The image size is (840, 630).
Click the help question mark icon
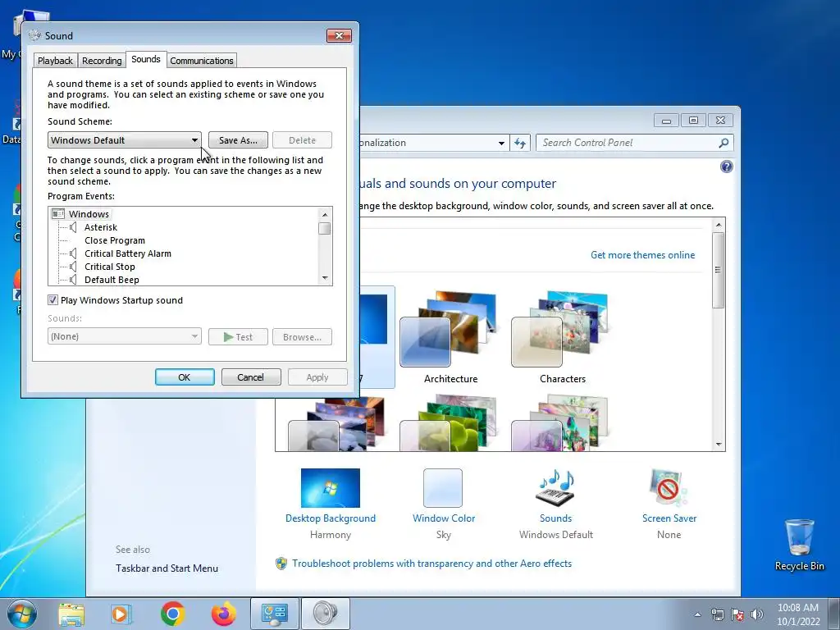pyautogui.click(x=727, y=167)
